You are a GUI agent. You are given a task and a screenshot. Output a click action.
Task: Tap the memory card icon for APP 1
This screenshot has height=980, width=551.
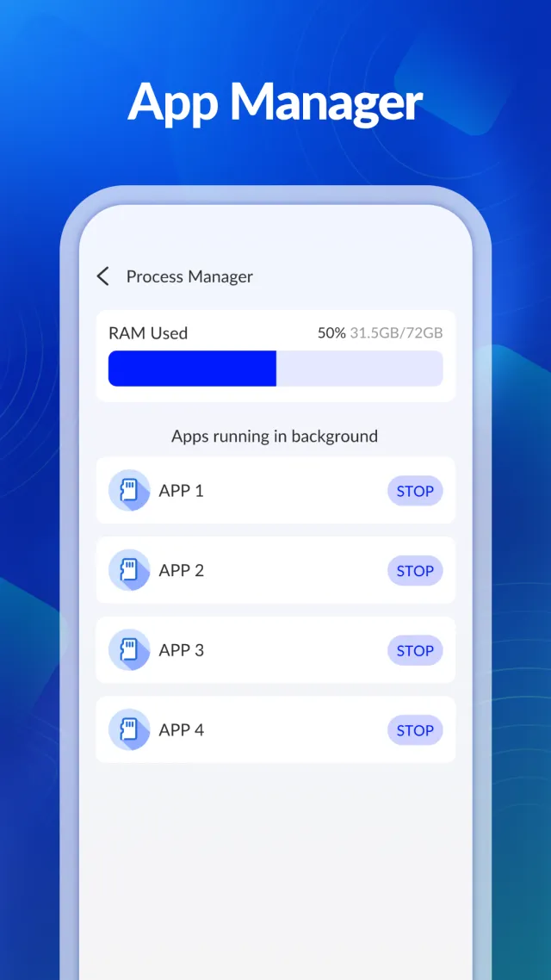(x=129, y=491)
